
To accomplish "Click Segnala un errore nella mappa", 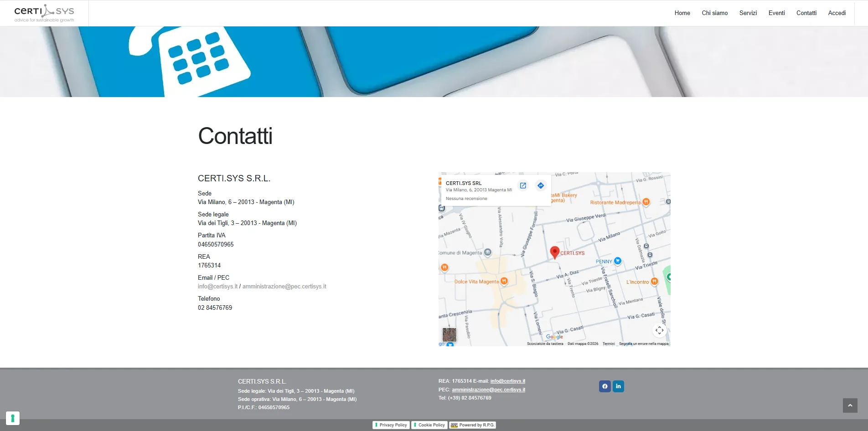I will (x=643, y=344).
